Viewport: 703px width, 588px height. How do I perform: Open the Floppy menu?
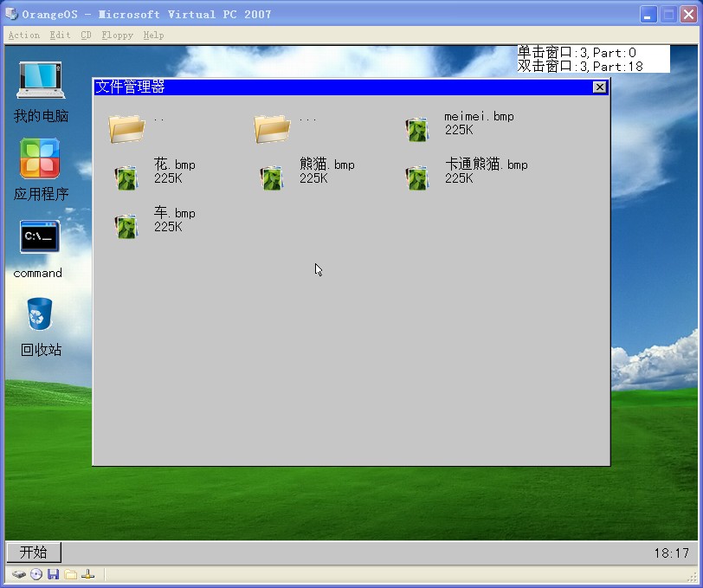[x=118, y=35]
